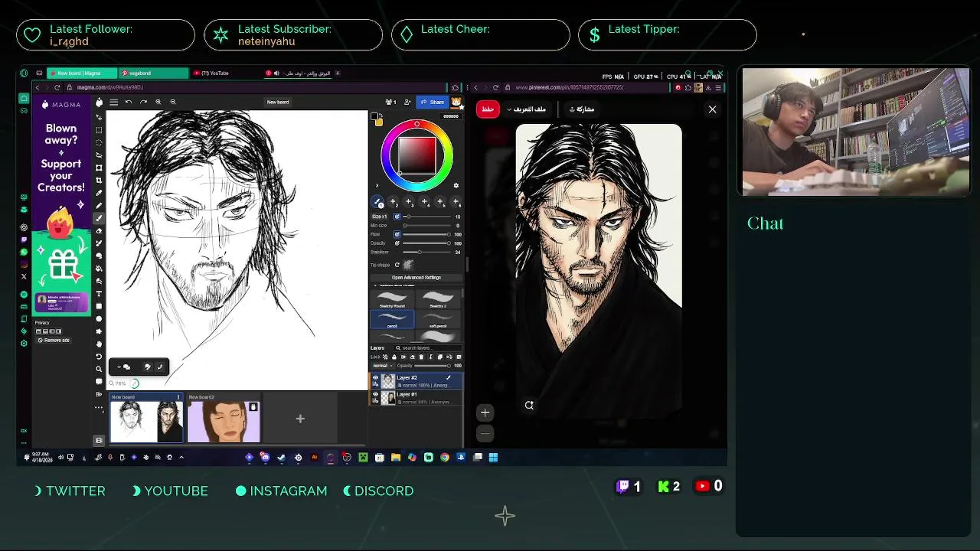
Task: Select the Ellipse shape tool
Action: click(99, 319)
